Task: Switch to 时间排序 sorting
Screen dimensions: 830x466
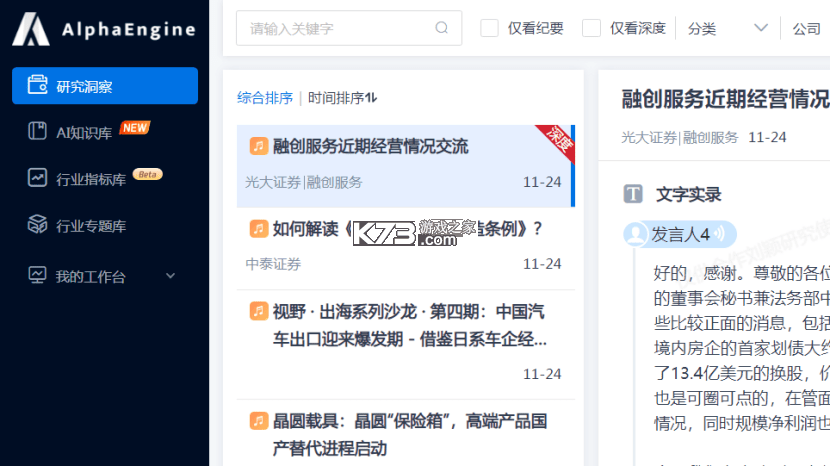Action: tap(336, 98)
